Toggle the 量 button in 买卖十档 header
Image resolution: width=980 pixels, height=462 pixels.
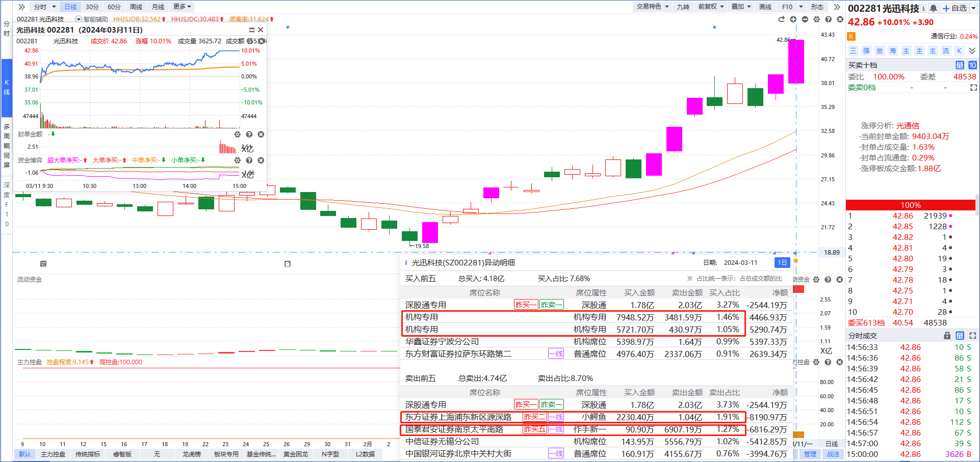pyautogui.click(x=960, y=65)
